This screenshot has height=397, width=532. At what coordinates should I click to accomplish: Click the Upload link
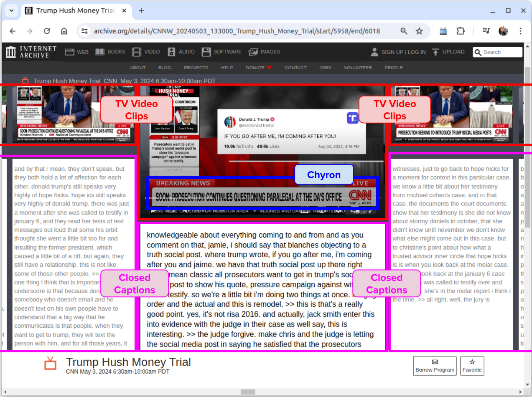(453, 52)
